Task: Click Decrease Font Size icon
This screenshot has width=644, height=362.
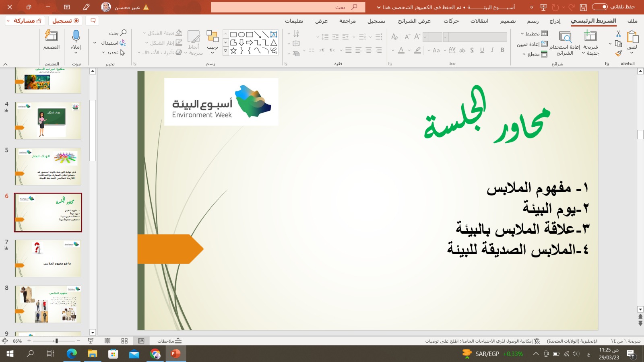Action: (407, 37)
